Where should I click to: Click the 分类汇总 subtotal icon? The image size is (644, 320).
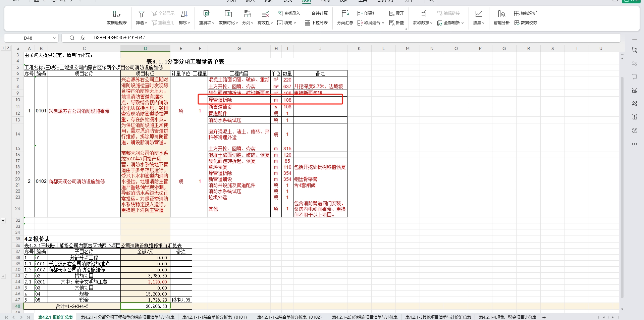pos(345,14)
